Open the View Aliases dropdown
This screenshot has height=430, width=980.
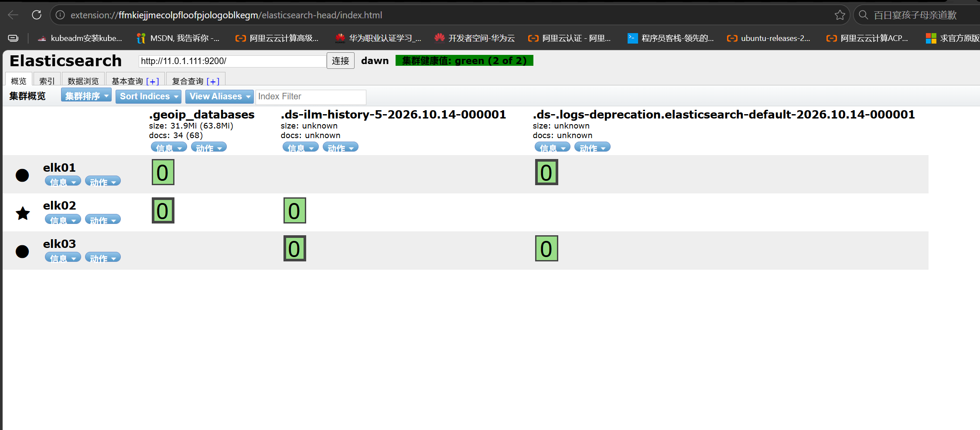pyautogui.click(x=219, y=96)
